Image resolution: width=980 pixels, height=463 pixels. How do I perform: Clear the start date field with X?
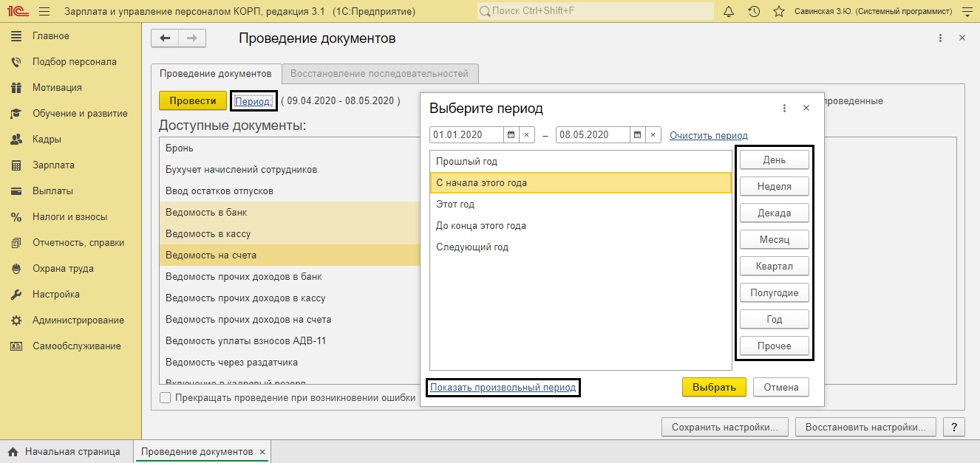[526, 135]
